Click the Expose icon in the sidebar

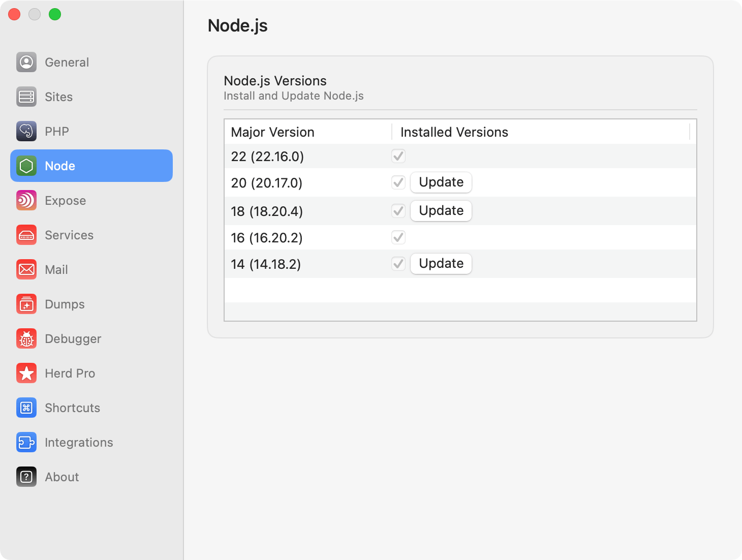[x=26, y=200]
